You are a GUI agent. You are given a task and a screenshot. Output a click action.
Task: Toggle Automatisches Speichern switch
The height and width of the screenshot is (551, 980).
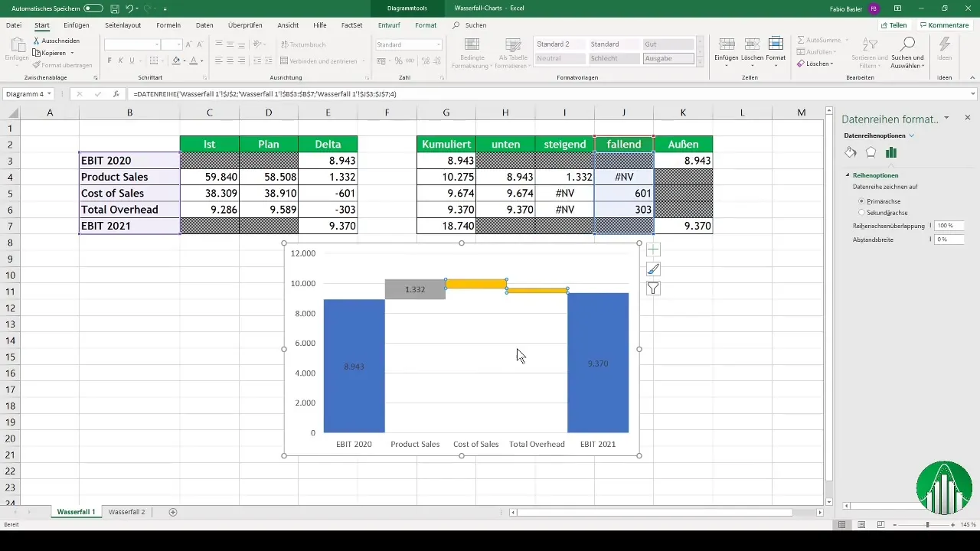pos(93,8)
